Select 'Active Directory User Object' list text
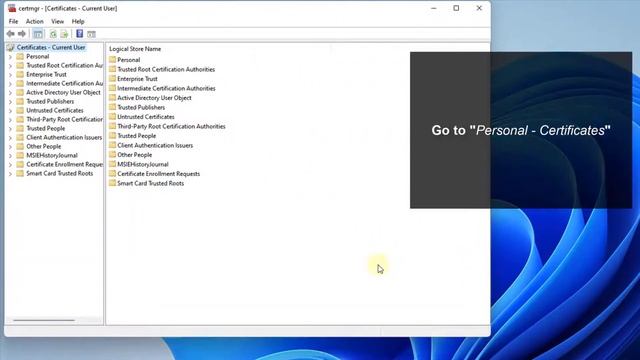 pyautogui.click(x=154, y=98)
